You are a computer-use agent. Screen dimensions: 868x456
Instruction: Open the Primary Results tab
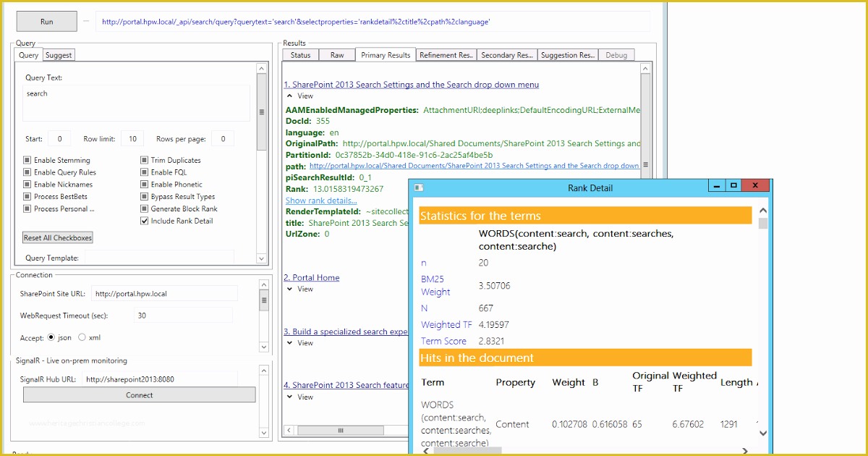[386, 55]
